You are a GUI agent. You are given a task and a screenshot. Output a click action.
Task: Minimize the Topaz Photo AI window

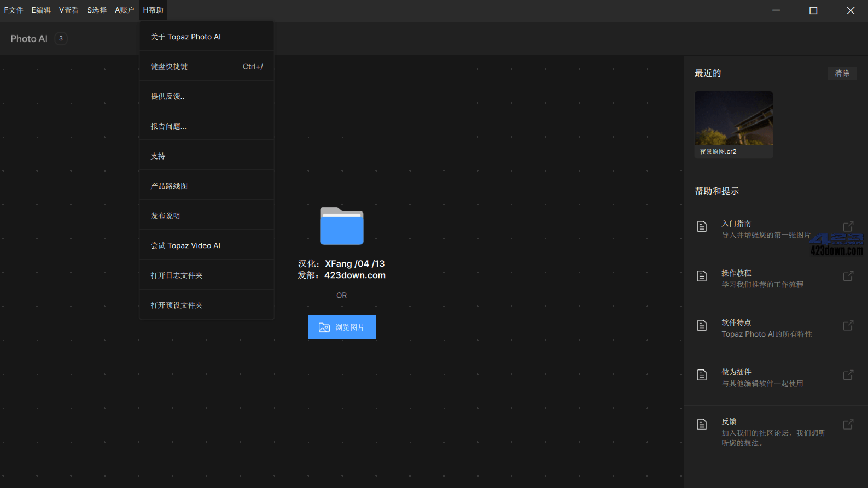coord(776,10)
